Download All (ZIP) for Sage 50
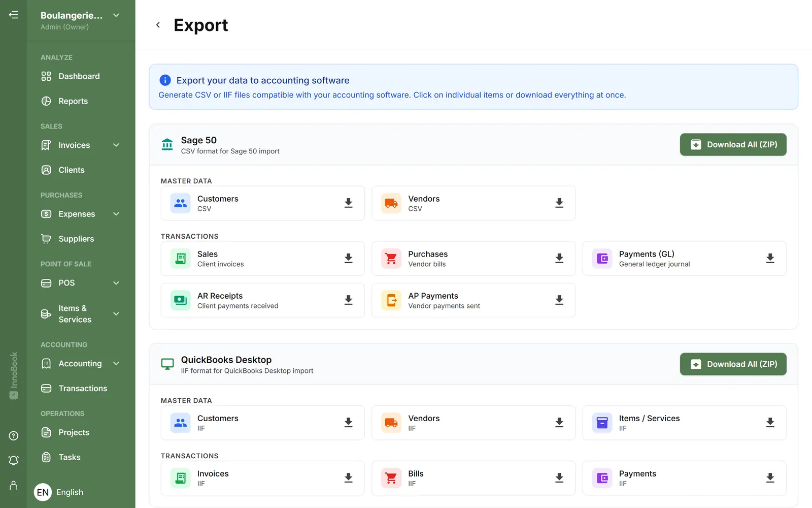812x508 pixels. (733, 145)
